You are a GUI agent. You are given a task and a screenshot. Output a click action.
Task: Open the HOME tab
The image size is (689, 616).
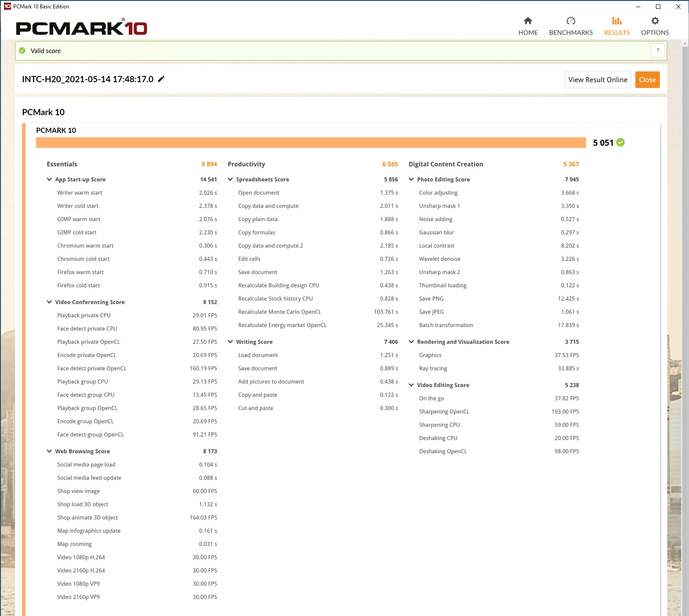[x=528, y=26]
